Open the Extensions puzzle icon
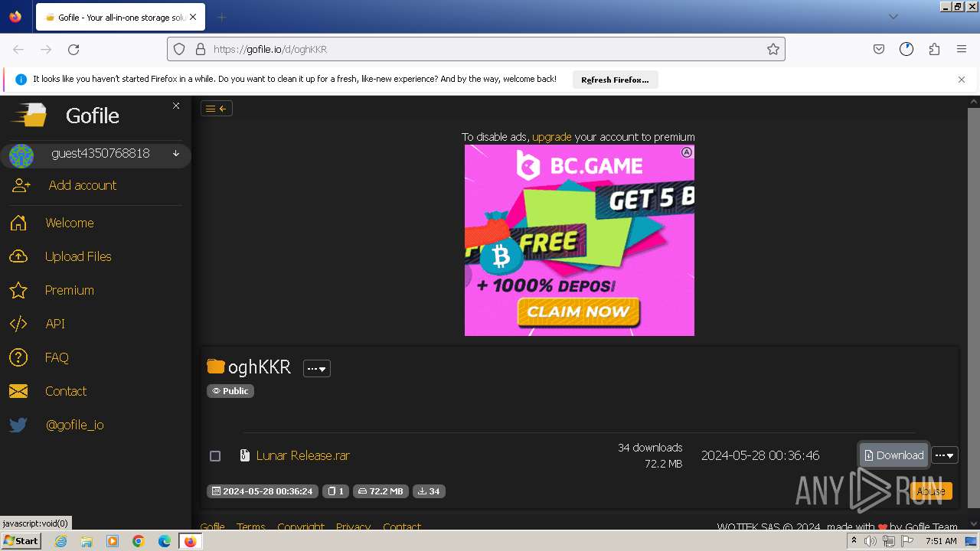The width and height of the screenshot is (980, 551). [x=934, y=49]
